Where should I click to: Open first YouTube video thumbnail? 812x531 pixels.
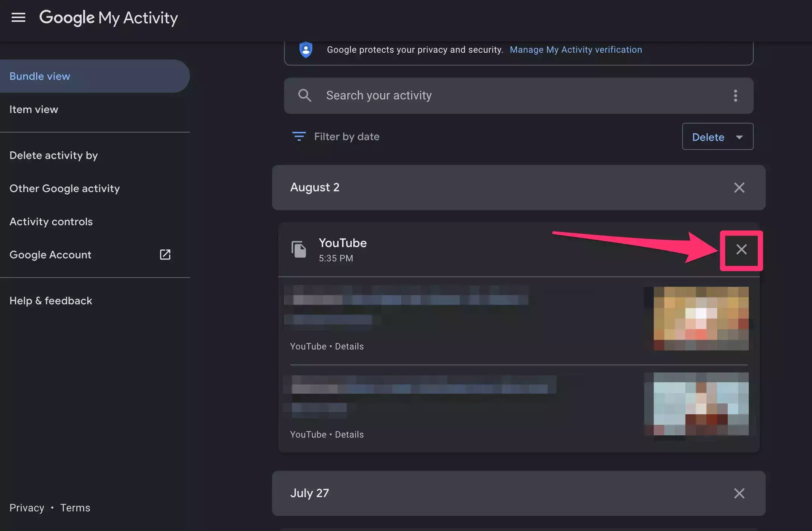click(701, 319)
